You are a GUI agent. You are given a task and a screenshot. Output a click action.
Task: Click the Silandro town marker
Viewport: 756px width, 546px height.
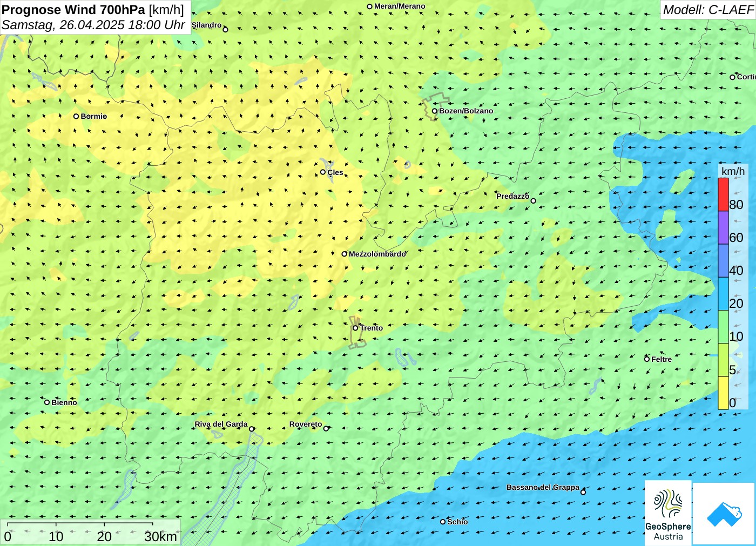225,30
